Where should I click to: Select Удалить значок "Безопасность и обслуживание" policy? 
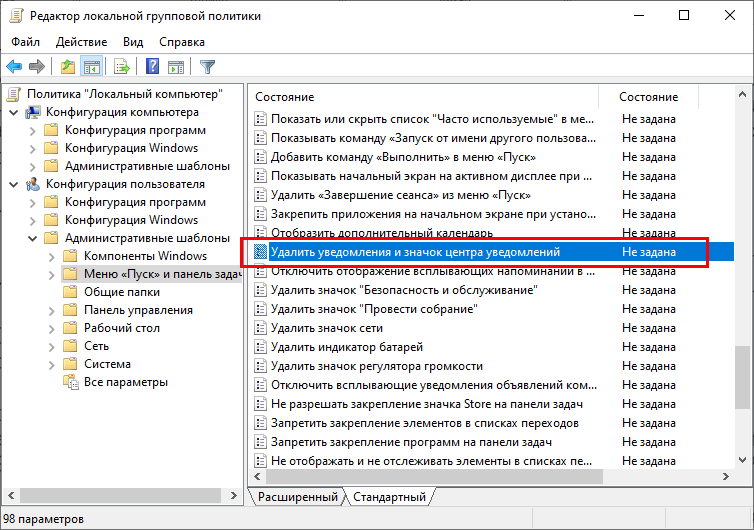(404, 290)
